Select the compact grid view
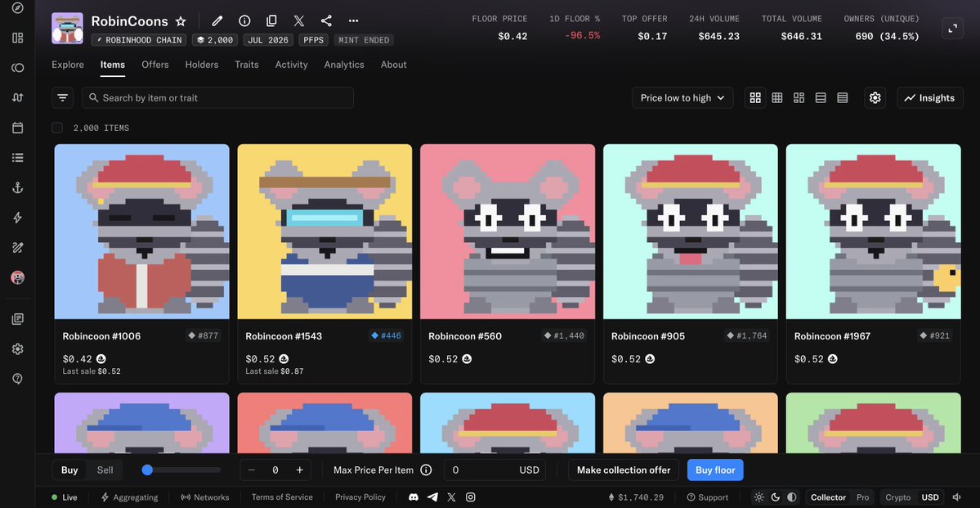 (x=776, y=97)
